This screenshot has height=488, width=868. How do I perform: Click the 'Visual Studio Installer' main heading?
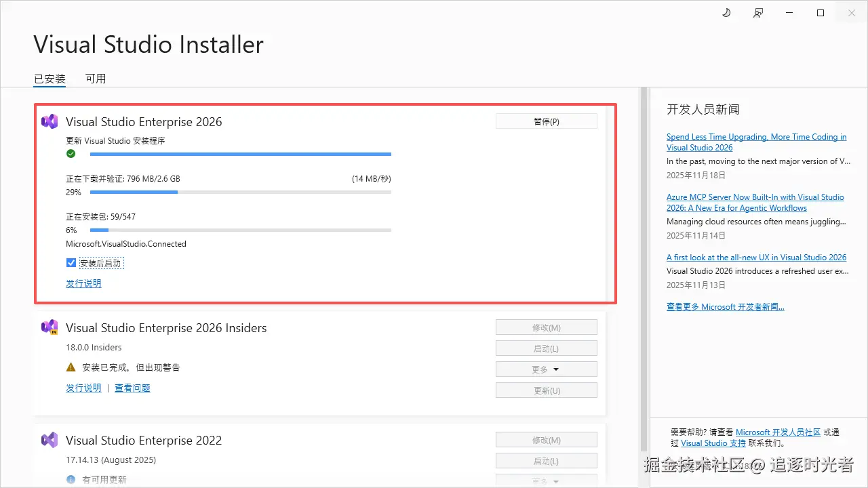[x=149, y=45]
